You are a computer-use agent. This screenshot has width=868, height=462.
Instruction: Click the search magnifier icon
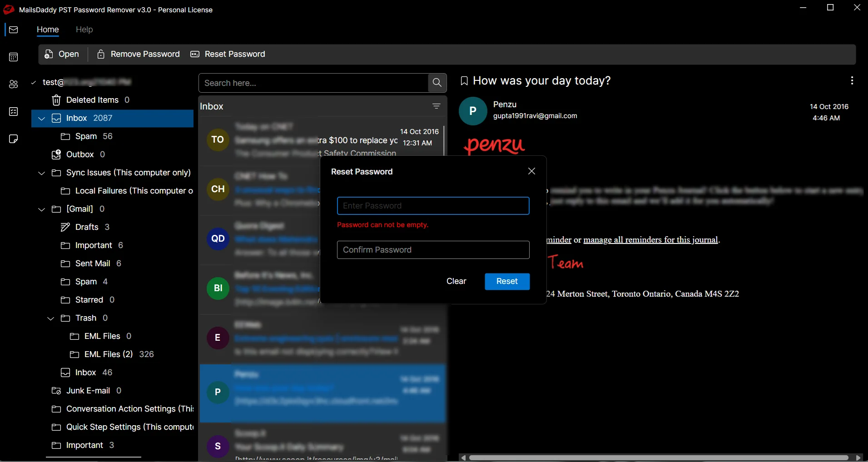coord(436,83)
